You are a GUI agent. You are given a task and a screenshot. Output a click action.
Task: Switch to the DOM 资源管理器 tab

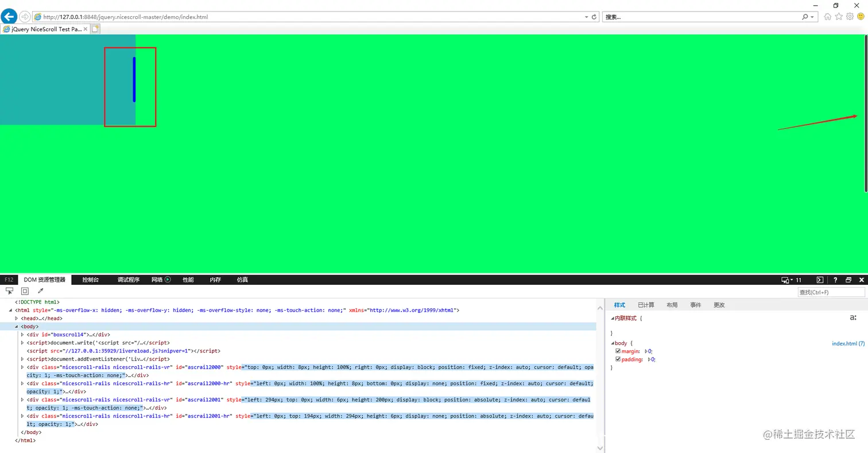(44, 280)
